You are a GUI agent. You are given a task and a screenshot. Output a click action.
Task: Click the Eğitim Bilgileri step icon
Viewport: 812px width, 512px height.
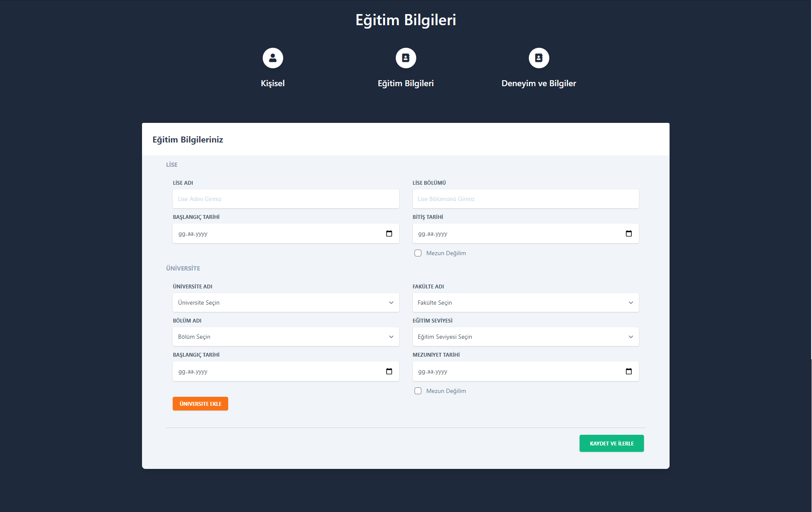(x=406, y=58)
